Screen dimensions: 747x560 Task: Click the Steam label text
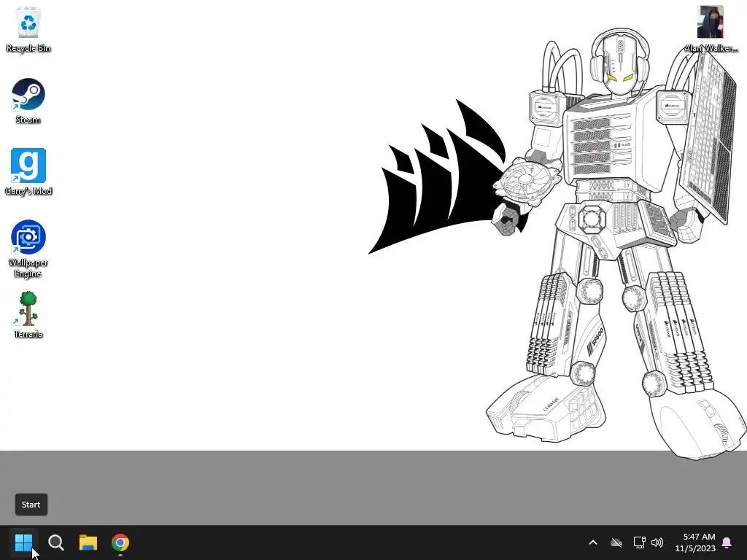coord(28,120)
